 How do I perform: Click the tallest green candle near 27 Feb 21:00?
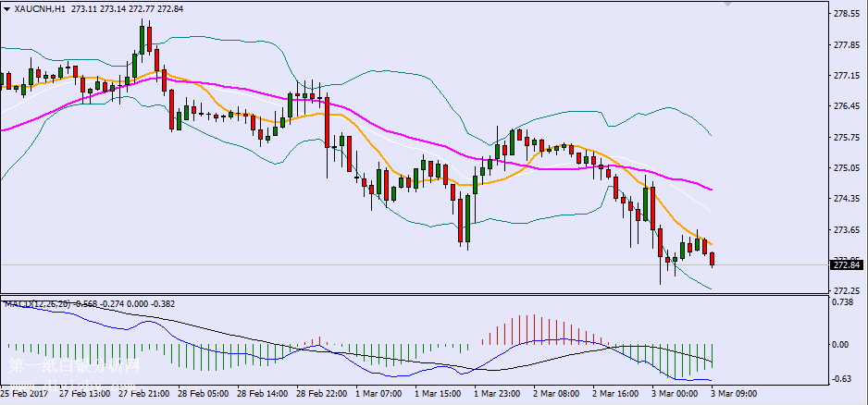(x=142, y=39)
